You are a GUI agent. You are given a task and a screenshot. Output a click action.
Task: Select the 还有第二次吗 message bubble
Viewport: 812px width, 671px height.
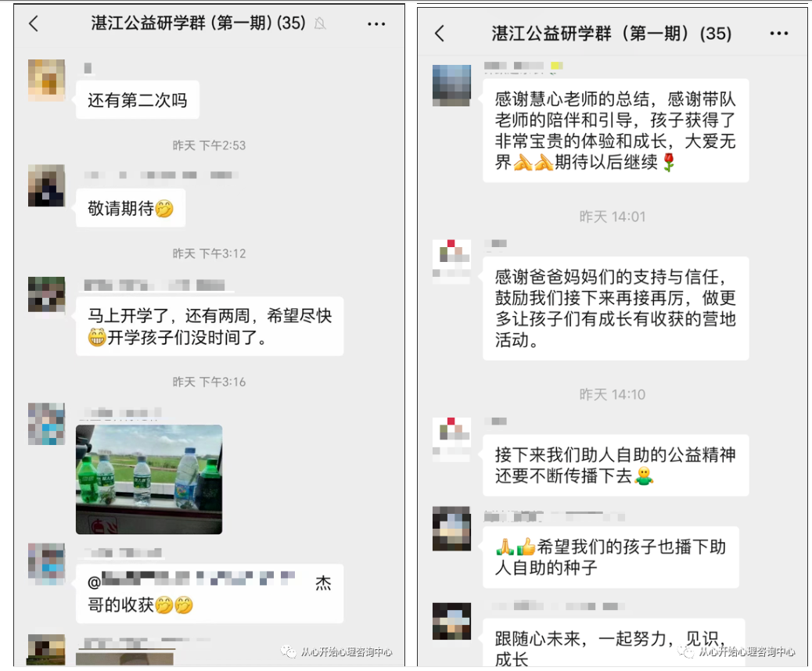[x=138, y=100]
